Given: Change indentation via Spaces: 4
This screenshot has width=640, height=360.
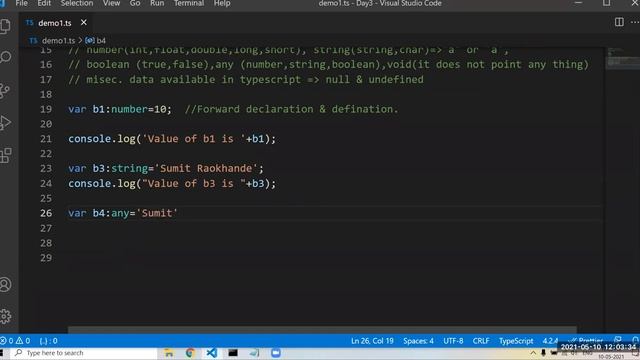Looking at the screenshot, I should 418,340.
